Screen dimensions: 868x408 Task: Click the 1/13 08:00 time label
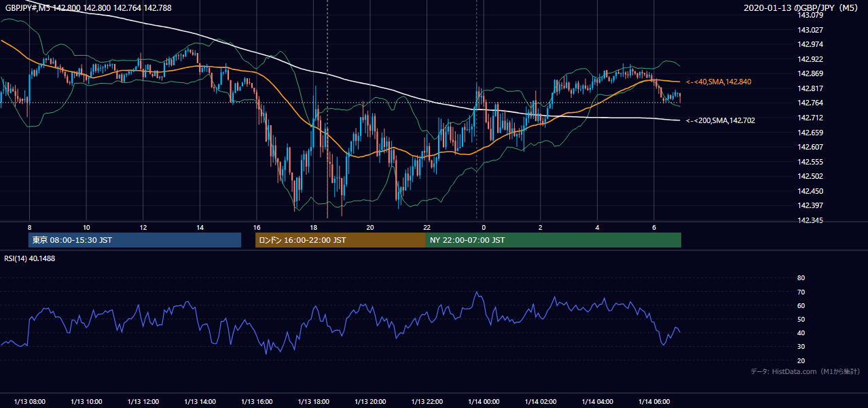tap(29, 401)
